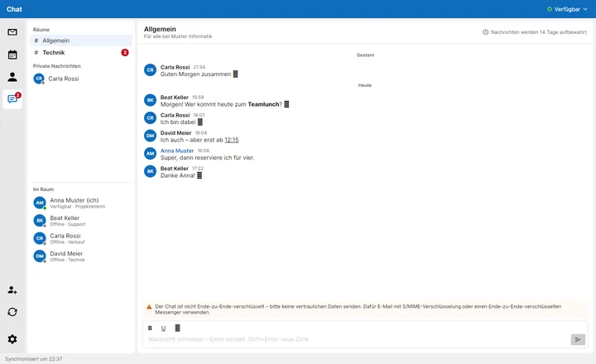Click 'Super, dann reserviere ich für vier.' message
Image resolution: width=596 pixels, height=364 pixels.
tap(208, 158)
